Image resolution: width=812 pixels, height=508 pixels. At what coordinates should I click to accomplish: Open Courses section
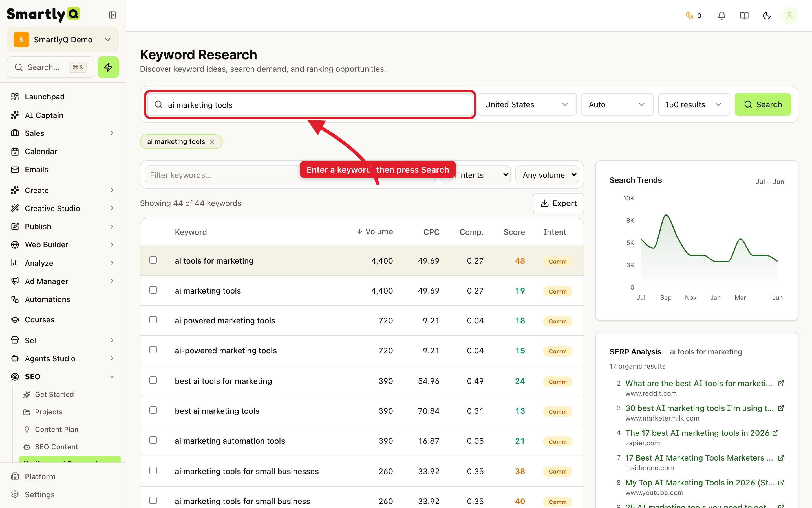coord(63,319)
